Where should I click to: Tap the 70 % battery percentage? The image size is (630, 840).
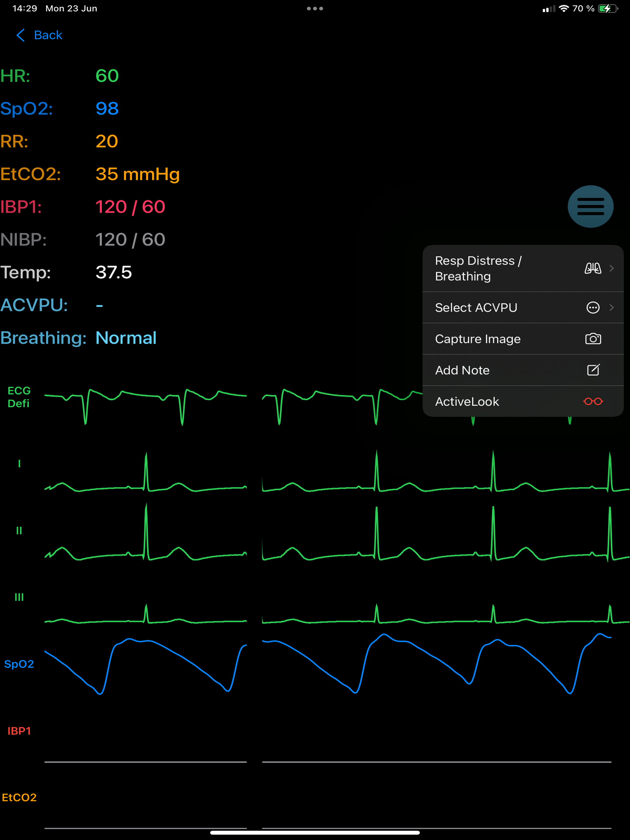pos(583,8)
